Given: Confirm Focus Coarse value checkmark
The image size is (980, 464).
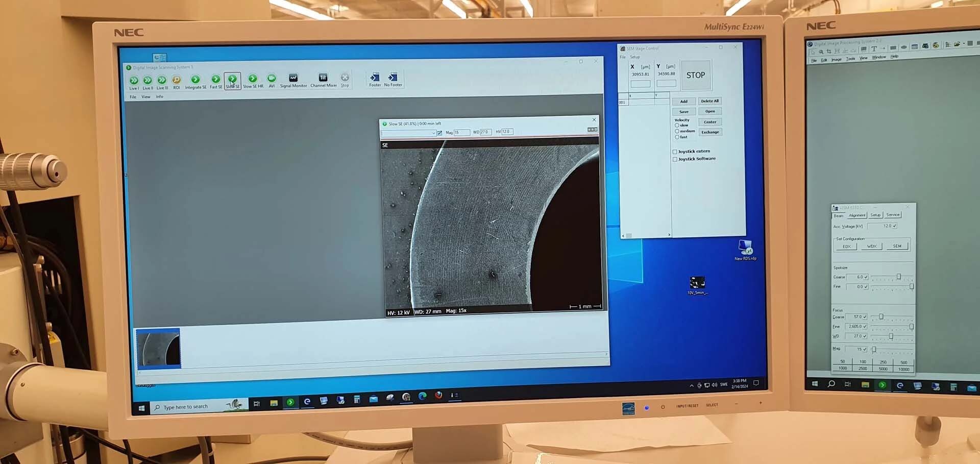Looking at the screenshot, I should [x=865, y=316].
